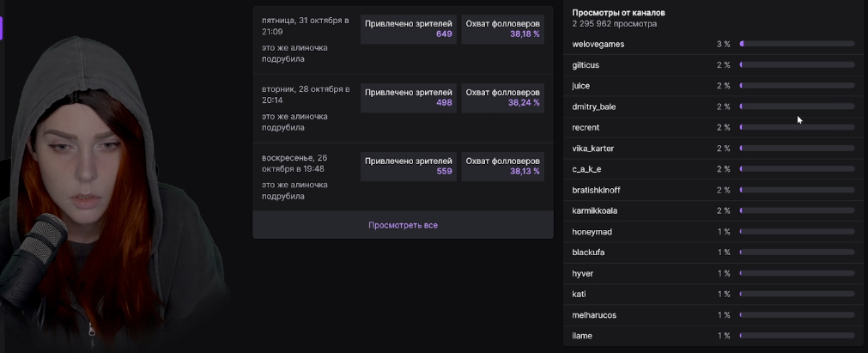
Task: Click the gilticus channel name
Action: pos(586,64)
